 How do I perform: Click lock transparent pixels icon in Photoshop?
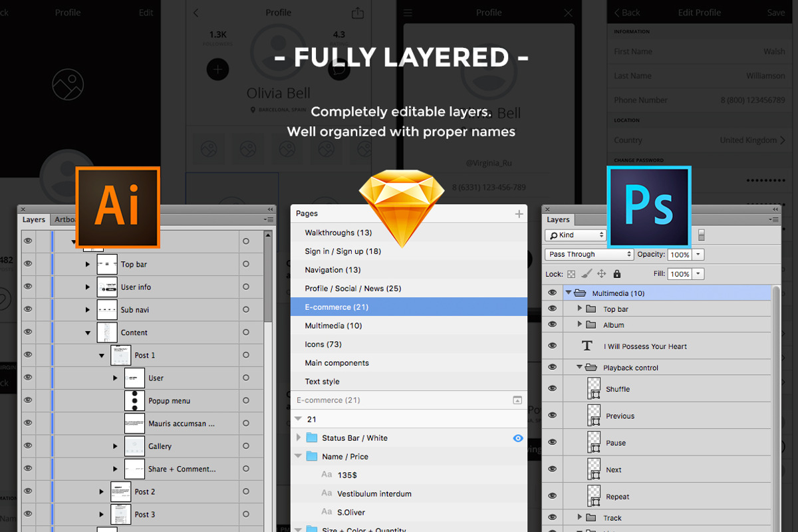click(571, 274)
